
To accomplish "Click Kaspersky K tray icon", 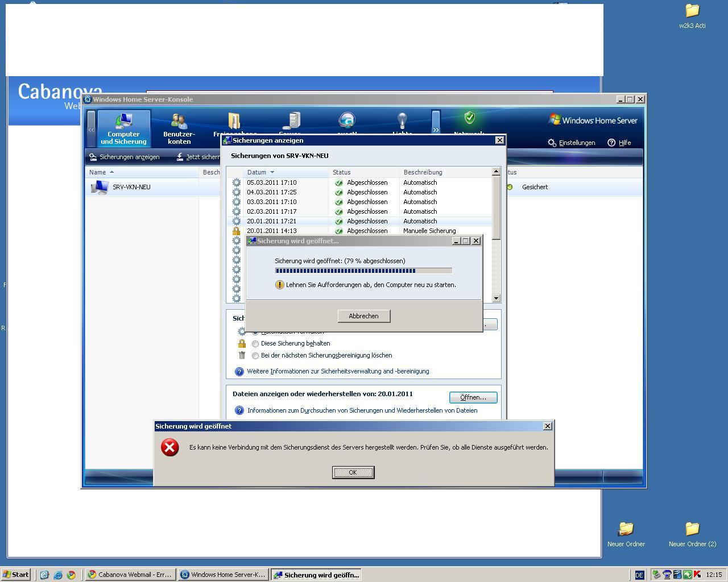I will tap(697, 575).
